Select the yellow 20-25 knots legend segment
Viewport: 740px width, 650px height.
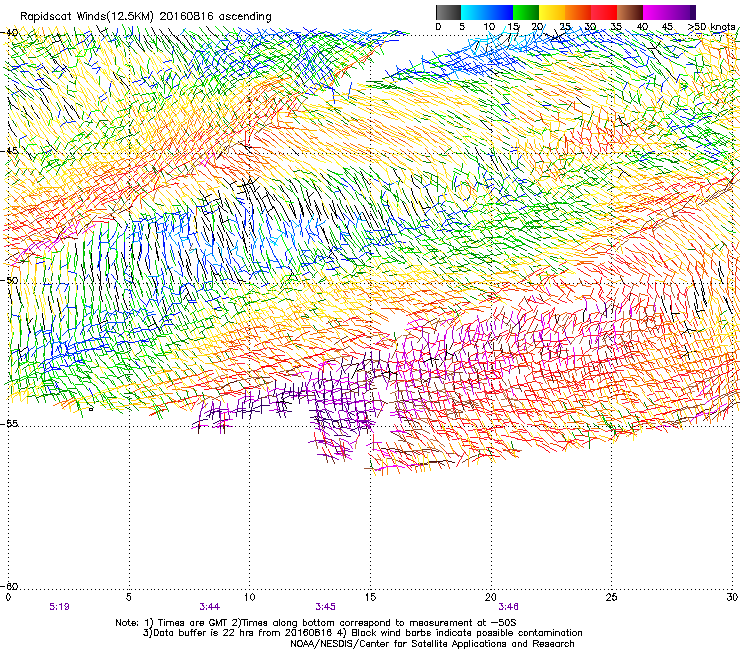tap(552, 12)
